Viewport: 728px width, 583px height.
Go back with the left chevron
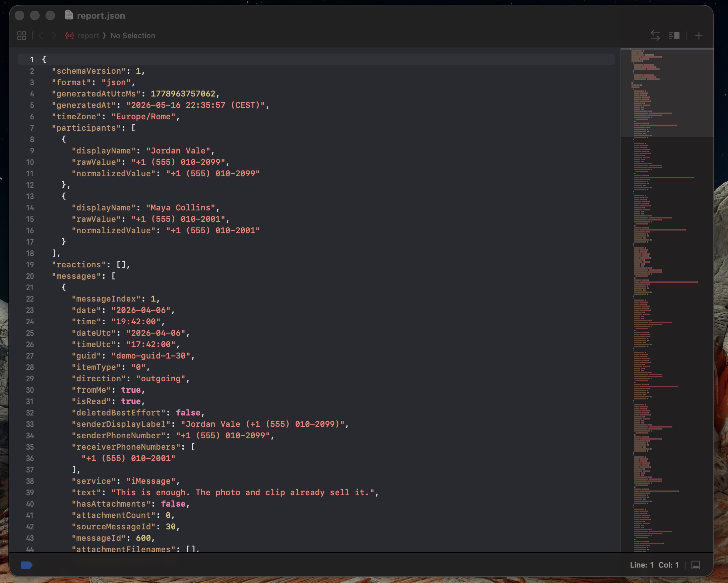(x=41, y=36)
